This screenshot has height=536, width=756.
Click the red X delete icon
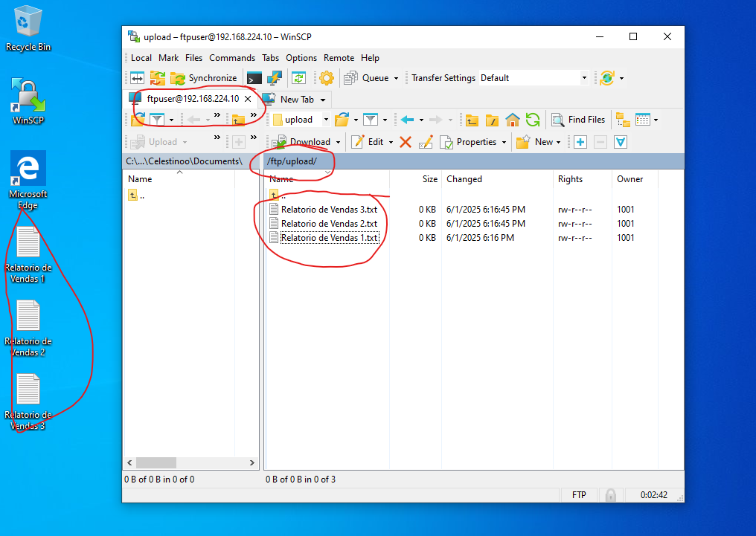click(x=406, y=142)
